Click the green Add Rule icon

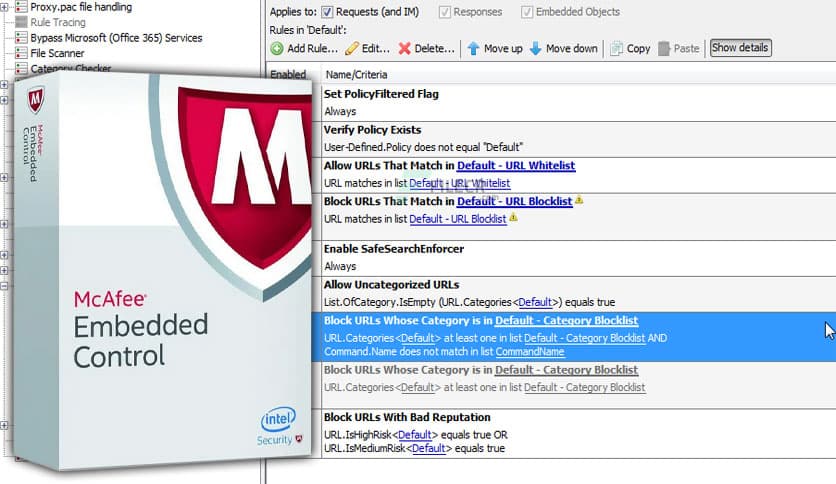point(277,49)
